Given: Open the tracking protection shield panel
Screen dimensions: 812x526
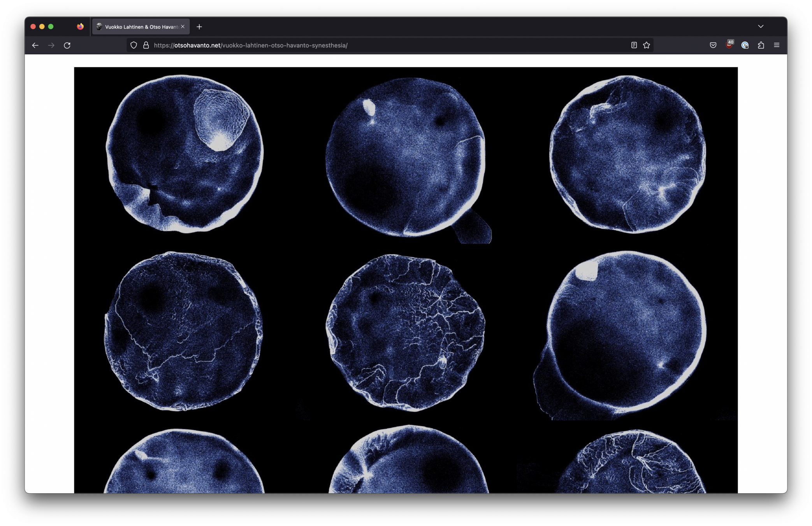Looking at the screenshot, I should pyautogui.click(x=134, y=45).
